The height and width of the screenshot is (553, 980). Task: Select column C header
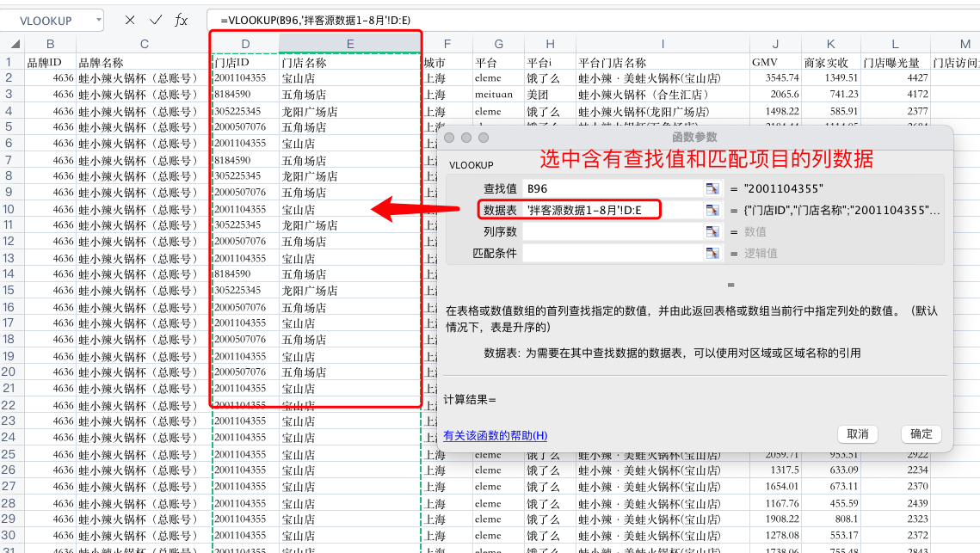tap(145, 45)
